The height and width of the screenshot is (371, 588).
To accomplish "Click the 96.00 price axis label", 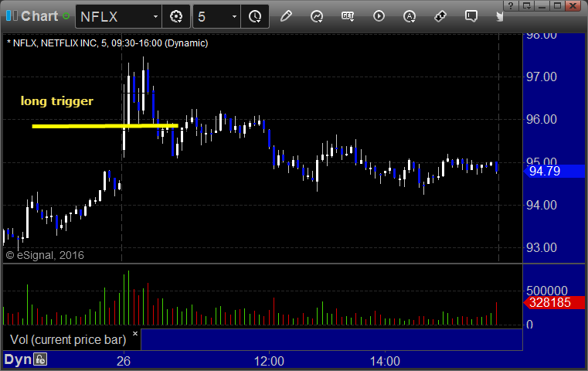I will pos(542,119).
